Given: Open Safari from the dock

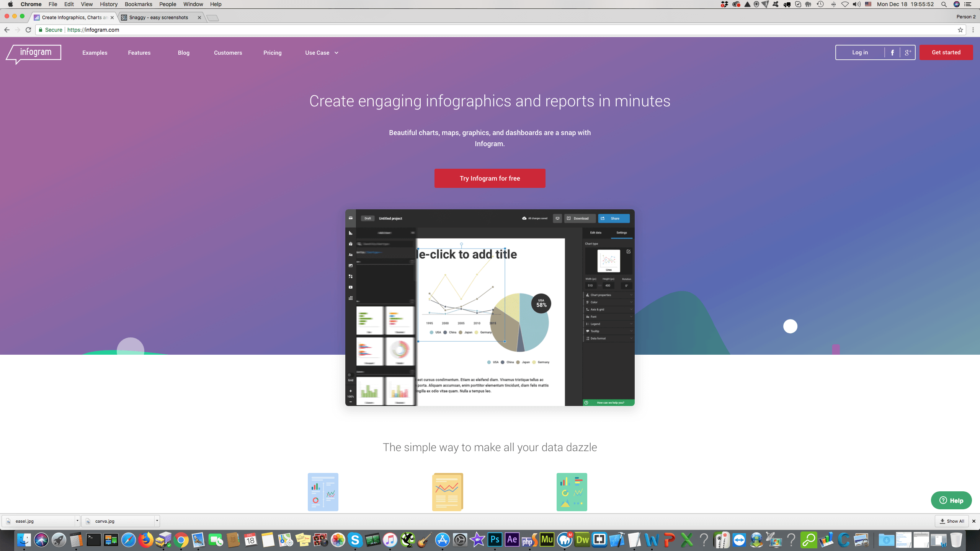Looking at the screenshot, I should click(129, 540).
